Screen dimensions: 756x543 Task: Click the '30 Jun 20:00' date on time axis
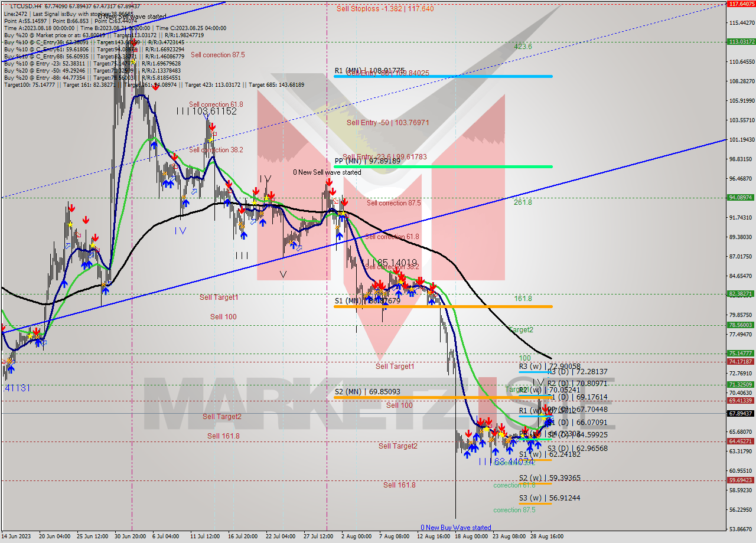(x=130, y=537)
